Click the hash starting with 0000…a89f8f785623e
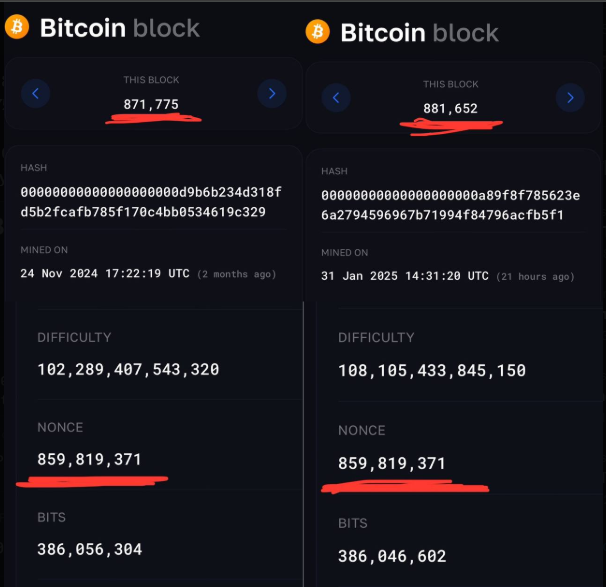 coord(451,205)
